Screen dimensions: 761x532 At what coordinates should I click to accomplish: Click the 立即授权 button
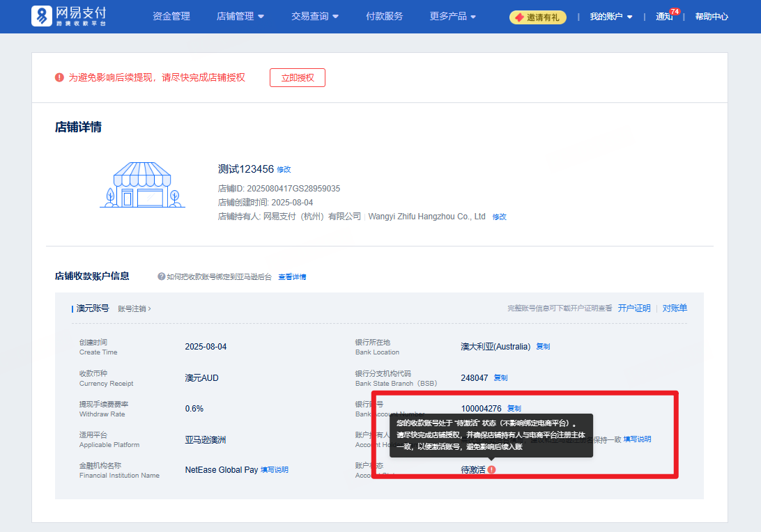point(297,77)
